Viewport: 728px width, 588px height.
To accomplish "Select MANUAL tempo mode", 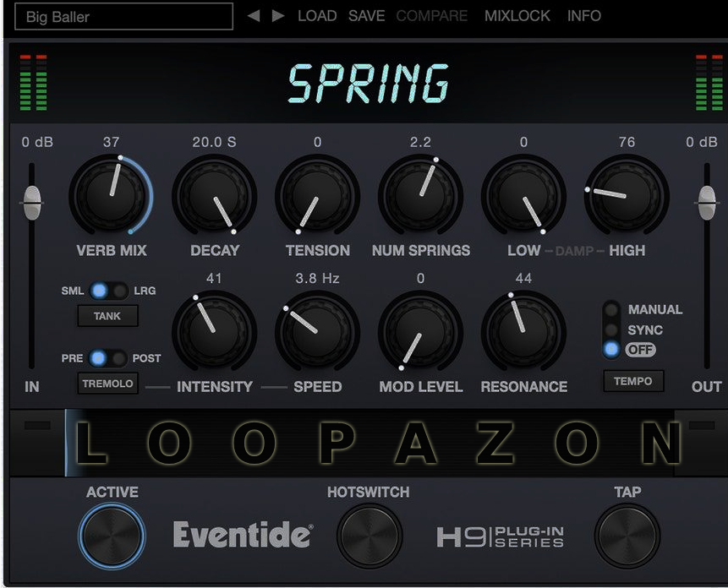I will [x=611, y=309].
